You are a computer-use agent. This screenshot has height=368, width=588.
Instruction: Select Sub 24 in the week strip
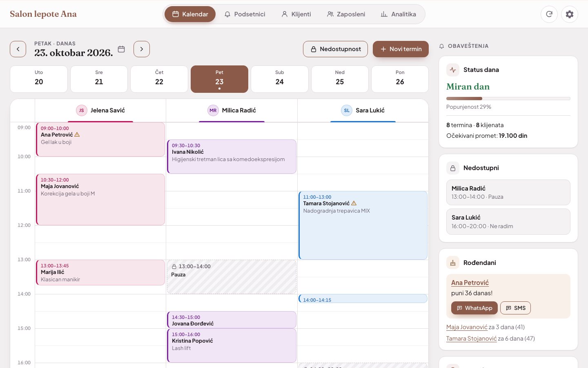click(280, 79)
